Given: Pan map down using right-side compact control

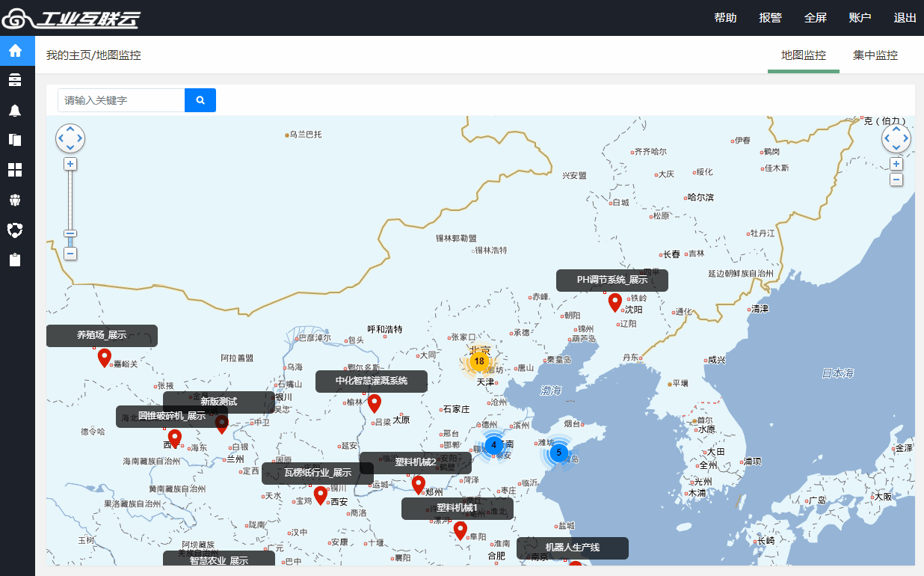Looking at the screenshot, I should point(896,148).
